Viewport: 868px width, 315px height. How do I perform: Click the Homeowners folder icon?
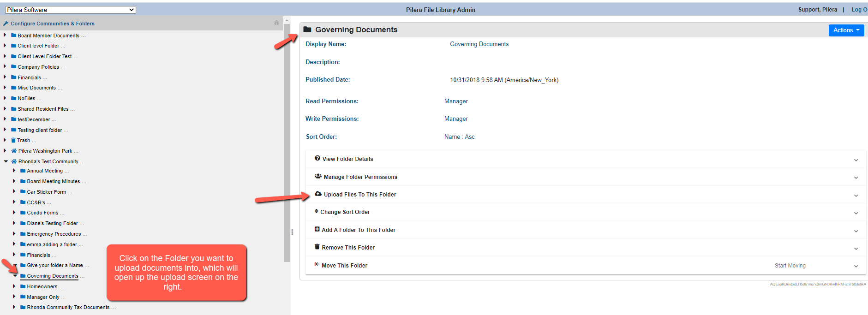point(23,286)
